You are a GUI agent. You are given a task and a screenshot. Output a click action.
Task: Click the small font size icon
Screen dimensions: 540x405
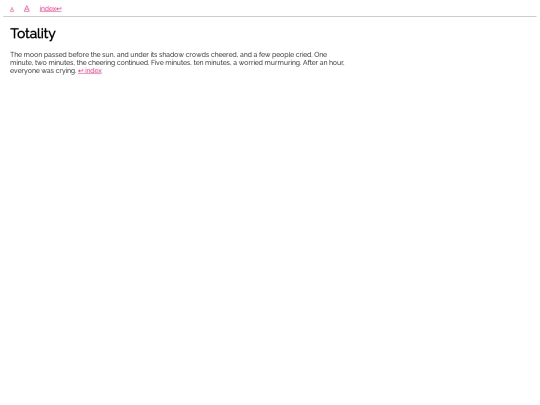[x=12, y=10]
